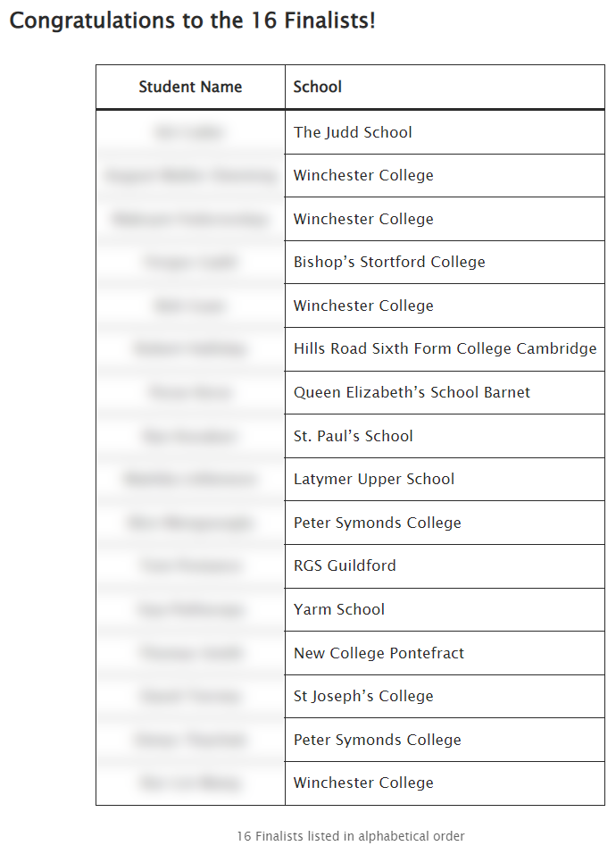Click Queen Elizabeth's School Barnet cell
Screen dimensions: 616x854
pos(445,392)
